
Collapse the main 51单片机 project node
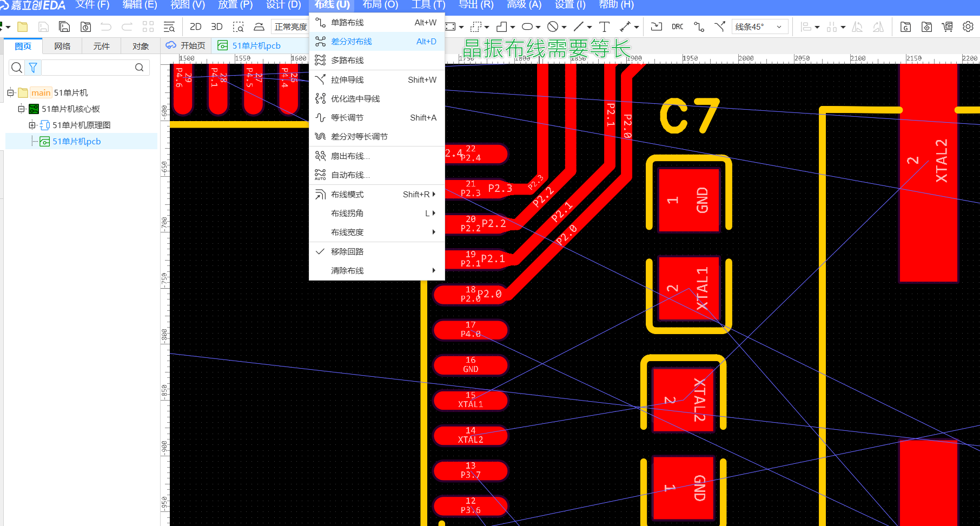click(x=10, y=93)
